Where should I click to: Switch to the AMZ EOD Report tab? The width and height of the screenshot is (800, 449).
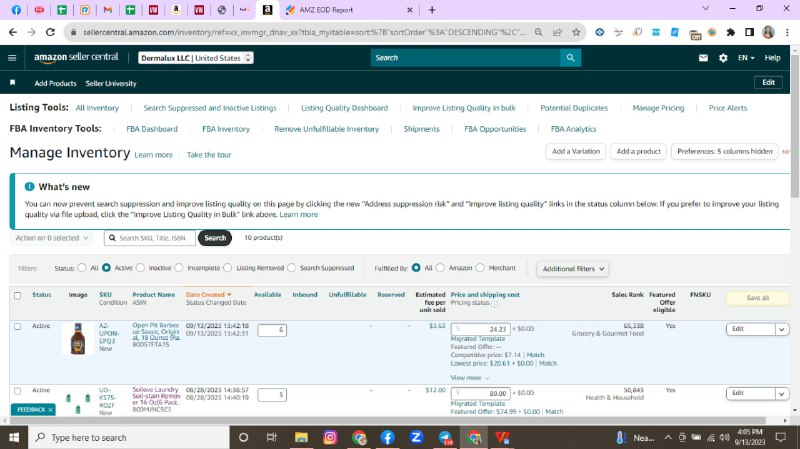pos(349,10)
